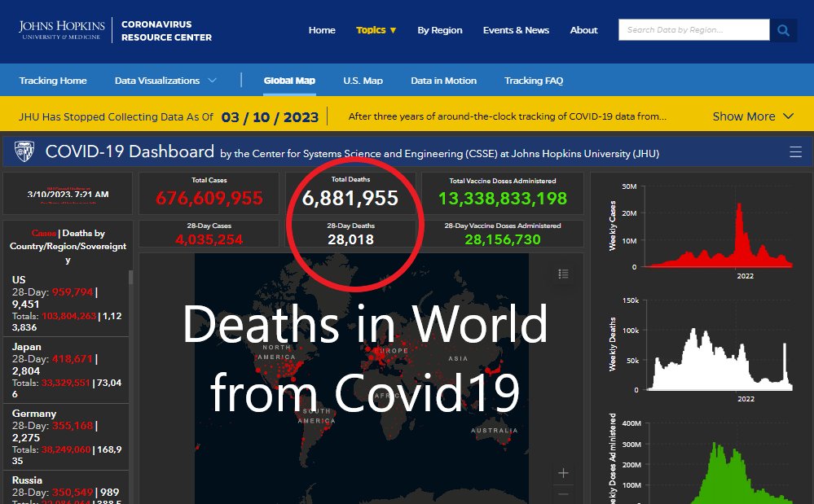Screen dimensions: 814x504
Task: Click the Home menu item
Action: (322, 29)
